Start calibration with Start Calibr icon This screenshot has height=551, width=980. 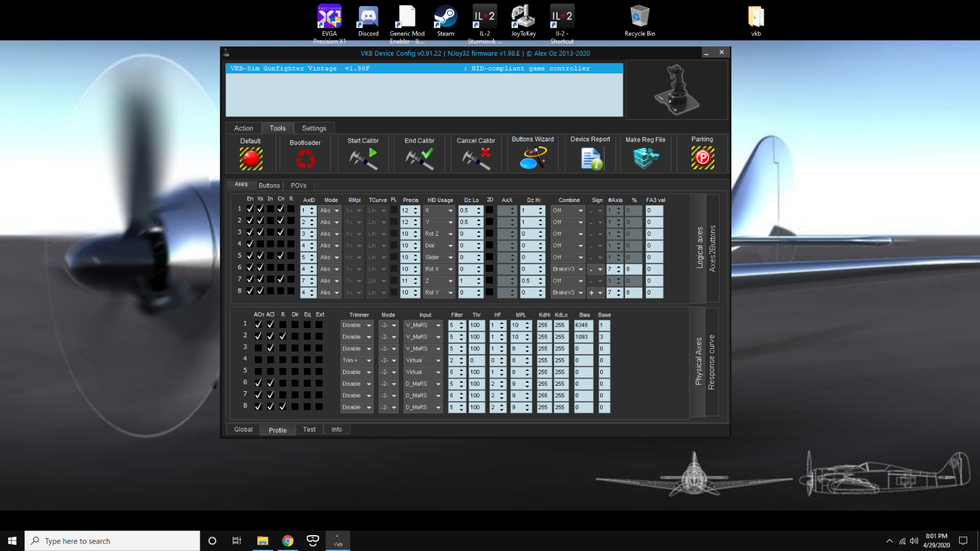(363, 159)
